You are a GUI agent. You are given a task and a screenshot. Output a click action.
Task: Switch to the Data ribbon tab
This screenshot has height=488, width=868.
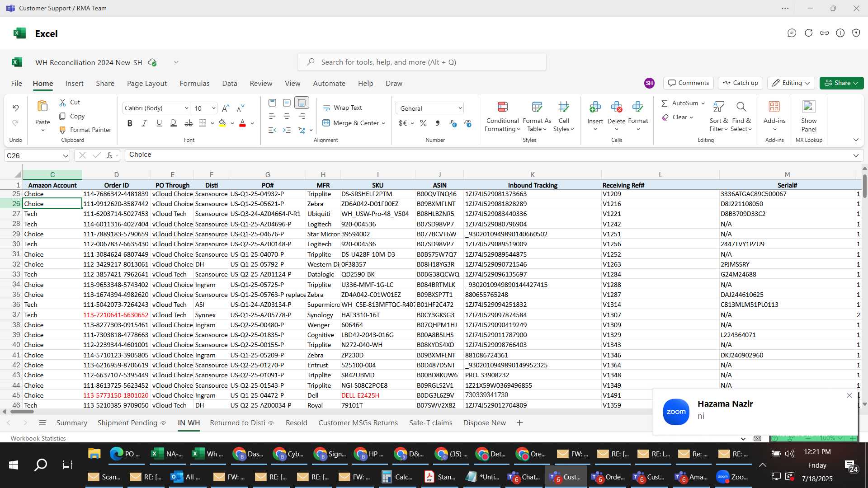pos(230,84)
